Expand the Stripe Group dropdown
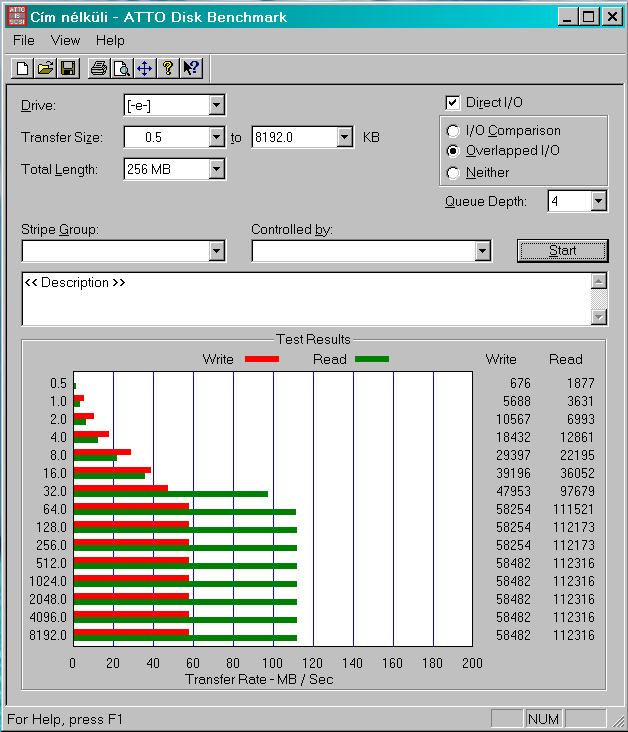This screenshot has height=732, width=628. coord(216,251)
